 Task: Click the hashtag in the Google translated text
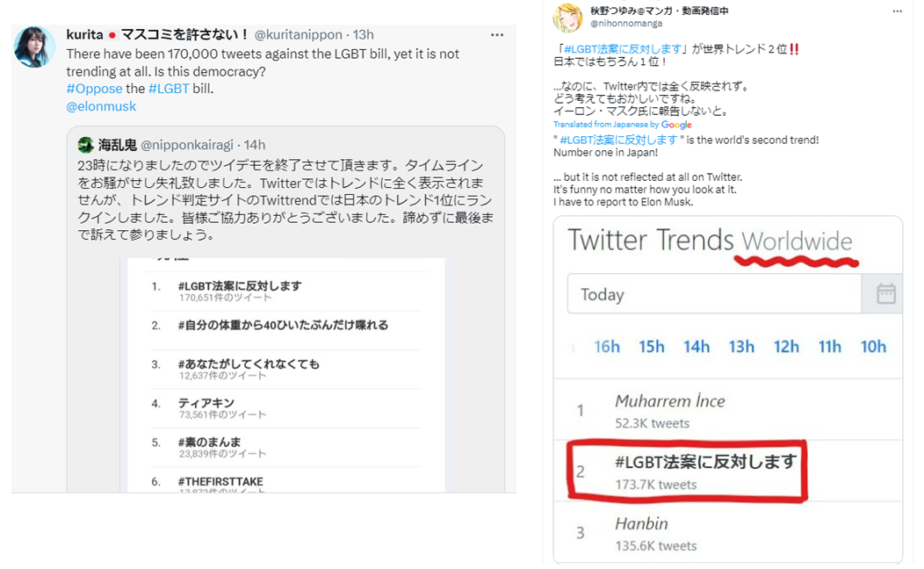click(x=618, y=140)
